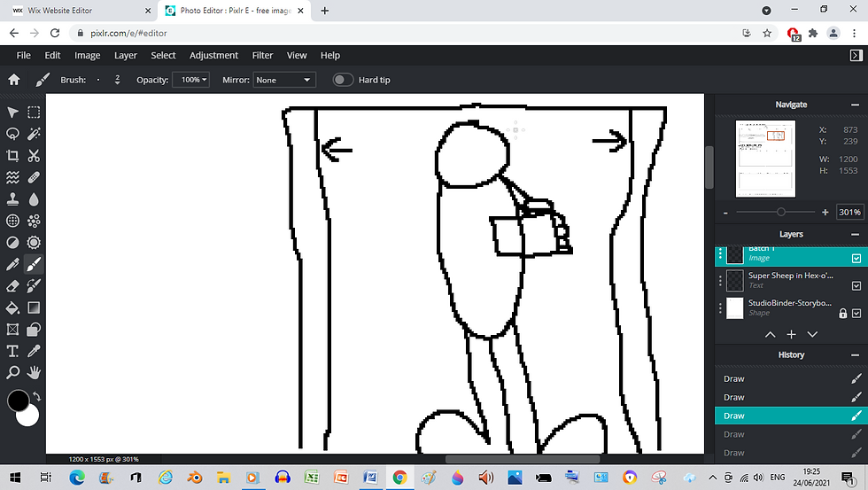Select the Gradient tool

(x=34, y=307)
